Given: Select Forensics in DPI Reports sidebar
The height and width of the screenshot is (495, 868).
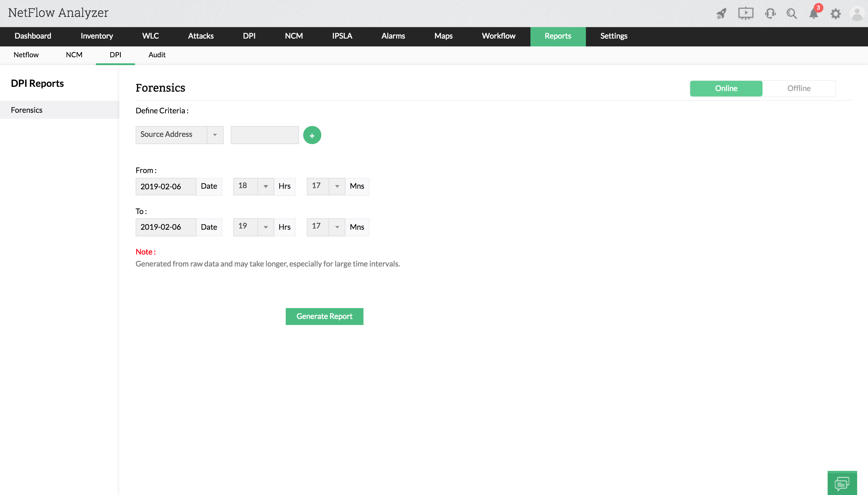Looking at the screenshot, I should point(27,110).
